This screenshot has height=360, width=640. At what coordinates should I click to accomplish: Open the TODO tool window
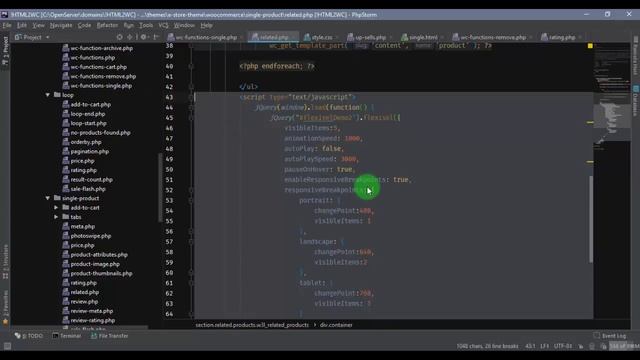point(29,336)
